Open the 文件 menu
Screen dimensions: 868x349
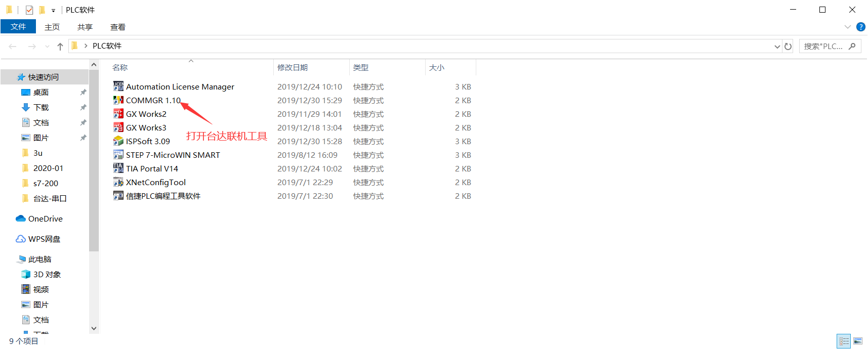(x=18, y=26)
